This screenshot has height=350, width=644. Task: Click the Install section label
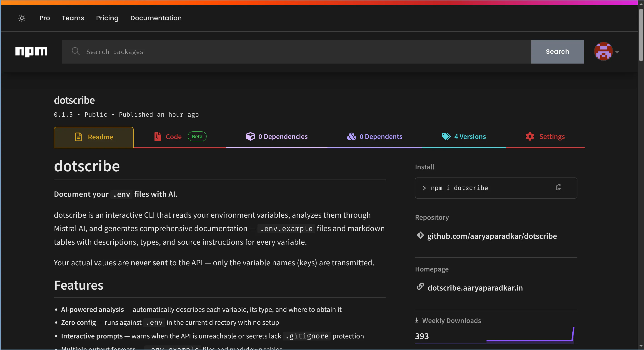(x=424, y=167)
